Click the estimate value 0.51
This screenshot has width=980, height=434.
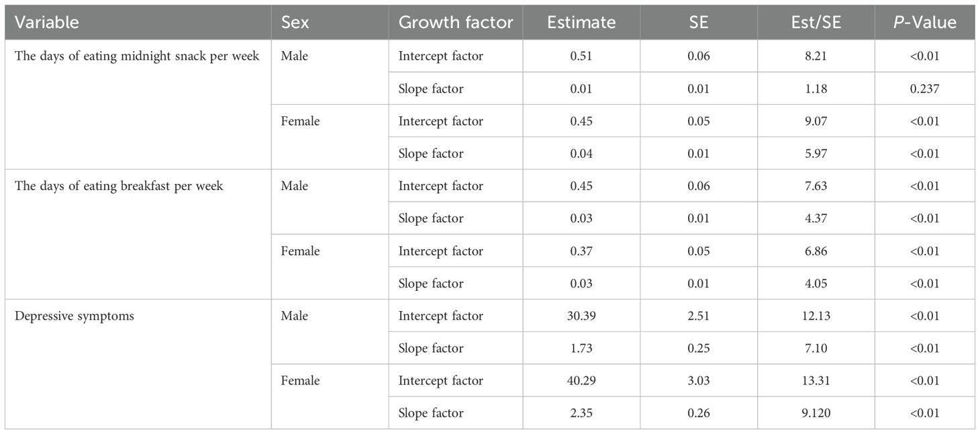[x=581, y=56]
